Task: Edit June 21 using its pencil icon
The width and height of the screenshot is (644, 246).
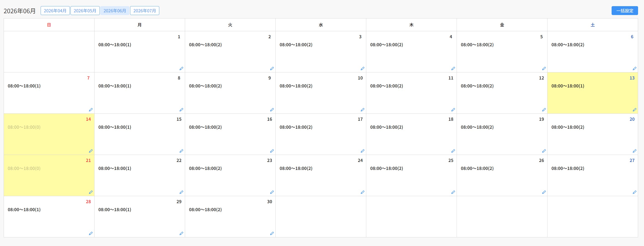Action: pyautogui.click(x=91, y=192)
